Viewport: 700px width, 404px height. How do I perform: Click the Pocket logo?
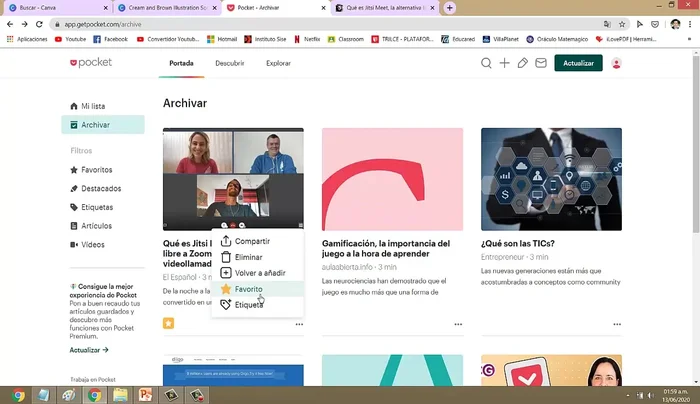pyautogui.click(x=91, y=63)
